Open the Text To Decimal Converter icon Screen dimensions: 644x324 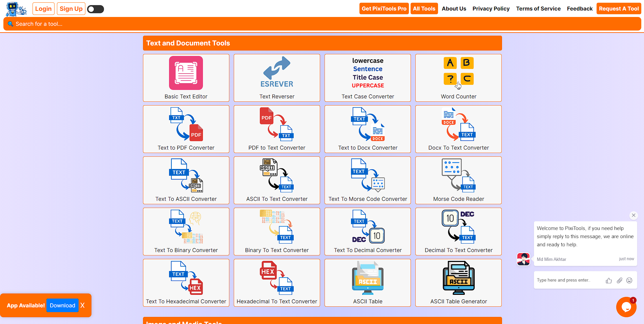pyautogui.click(x=368, y=227)
